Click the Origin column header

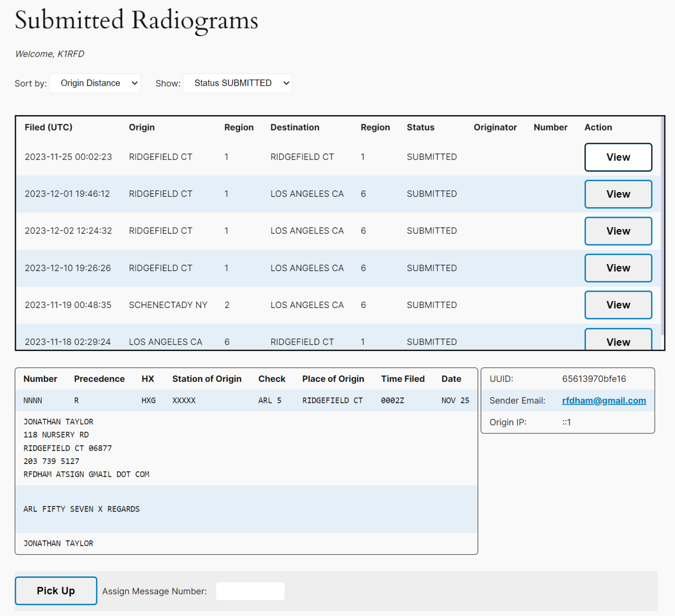pyautogui.click(x=142, y=127)
